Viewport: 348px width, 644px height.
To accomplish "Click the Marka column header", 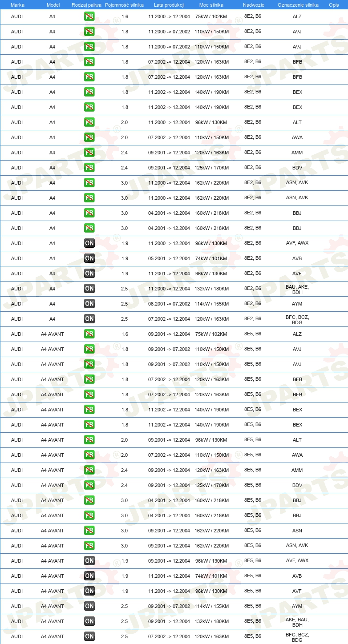I will pos(17,5).
